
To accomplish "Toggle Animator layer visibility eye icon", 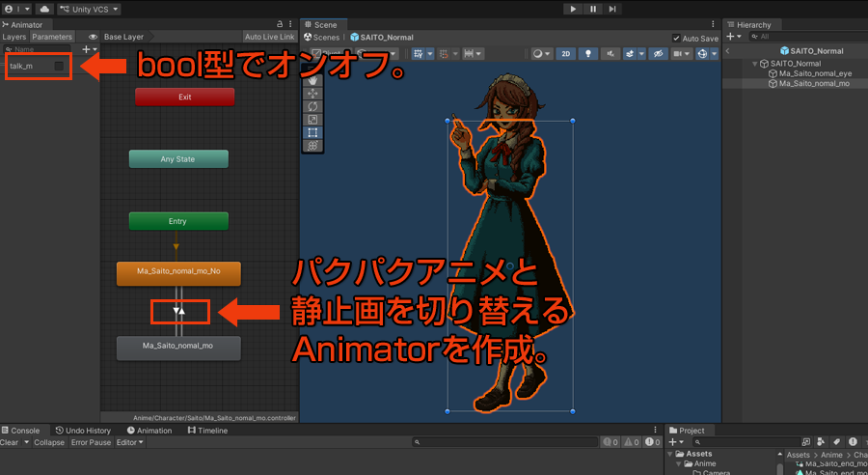I will point(94,38).
